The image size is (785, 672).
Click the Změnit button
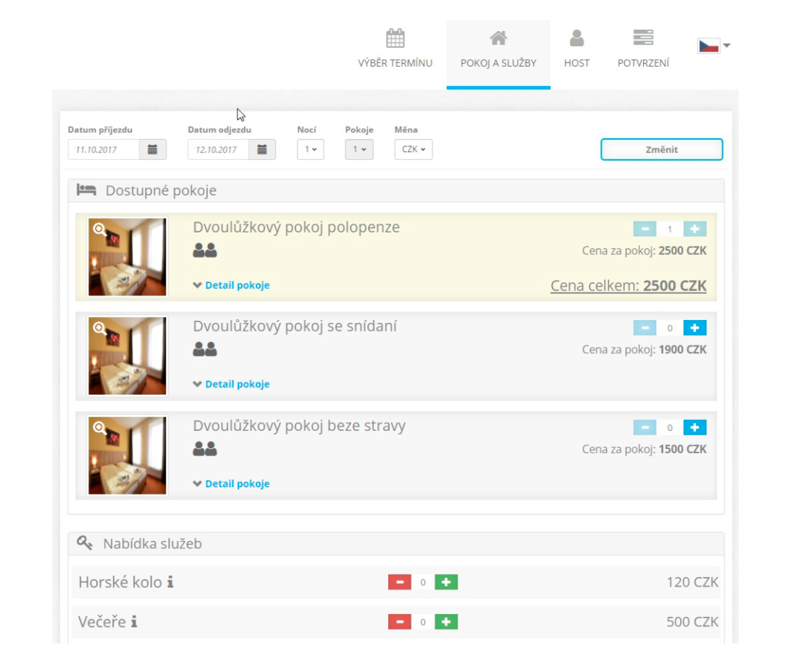click(x=661, y=150)
